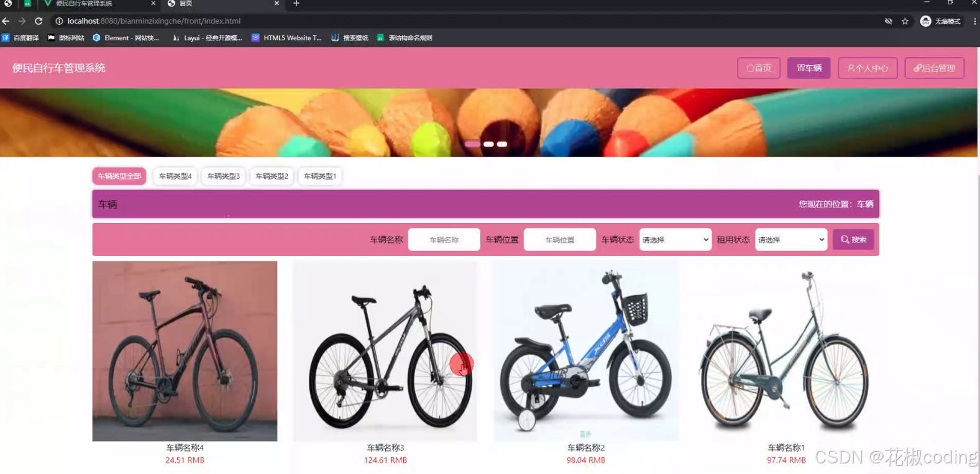Filter by 车辆类型1

tap(320, 176)
